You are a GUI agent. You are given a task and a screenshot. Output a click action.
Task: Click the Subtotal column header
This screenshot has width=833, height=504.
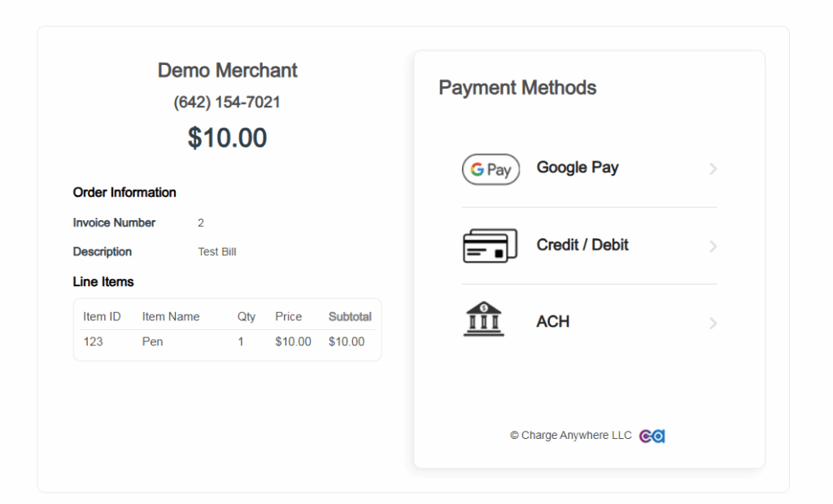point(350,317)
